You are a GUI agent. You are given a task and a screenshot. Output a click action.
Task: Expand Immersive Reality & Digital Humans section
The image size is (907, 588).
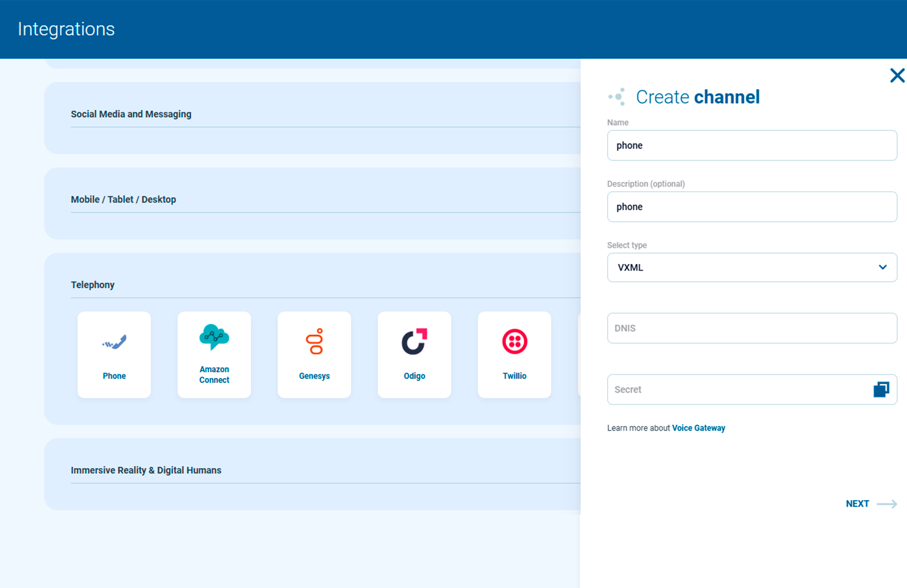pyautogui.click(x=146, y=470)
